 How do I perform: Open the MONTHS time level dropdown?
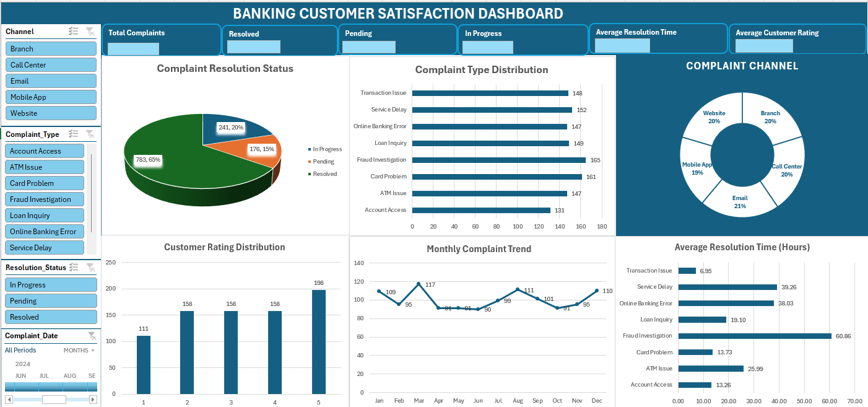(79, 351)
